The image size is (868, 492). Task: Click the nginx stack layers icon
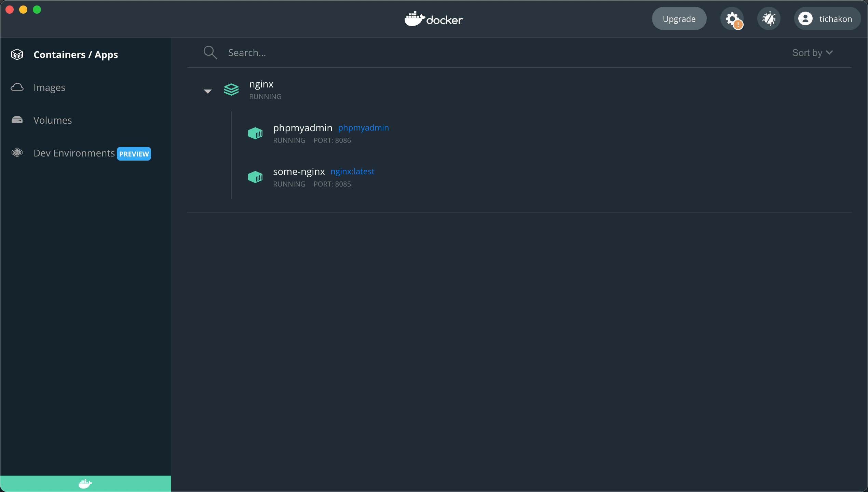(x=231, y=90)
